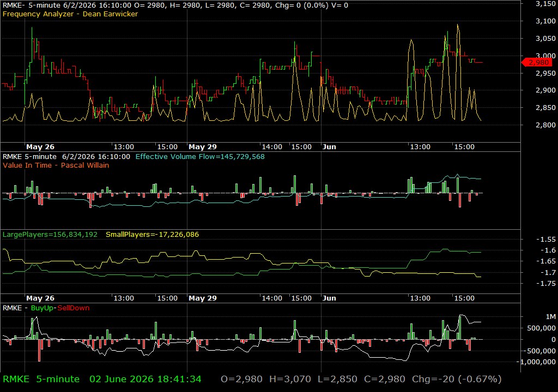Click the -1.65 axis label

point(546,261)
